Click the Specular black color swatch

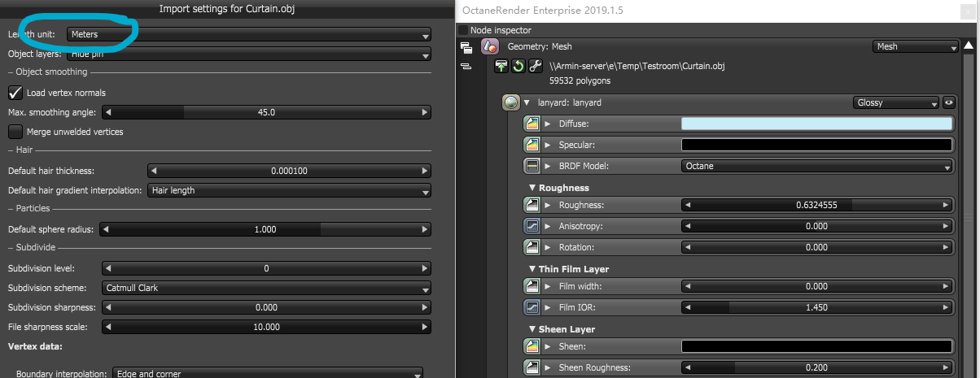click(x=816, y=145)
